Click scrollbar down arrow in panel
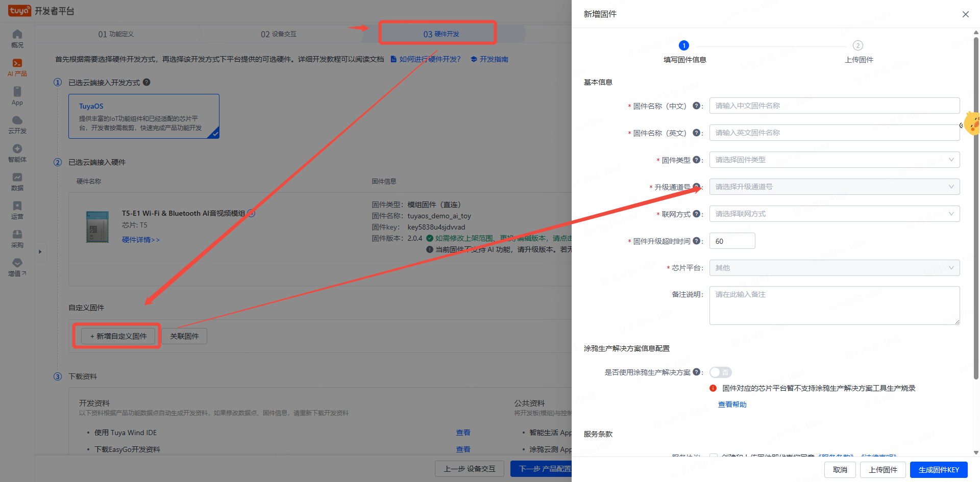The image size is (980, 482). click(x=976, y=452)
